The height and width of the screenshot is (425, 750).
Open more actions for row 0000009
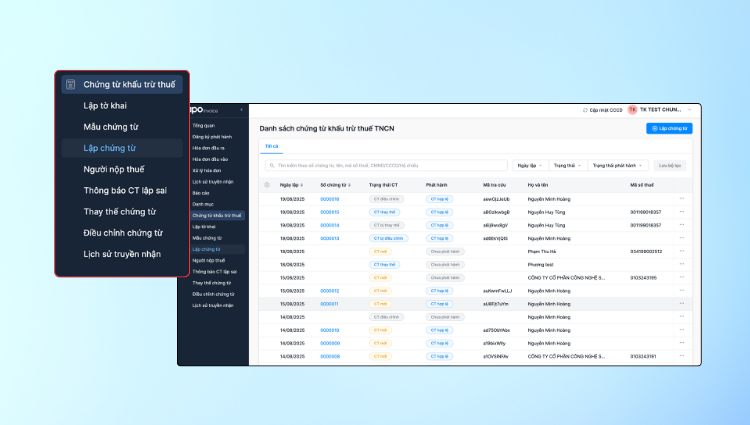tap(682, 343)
